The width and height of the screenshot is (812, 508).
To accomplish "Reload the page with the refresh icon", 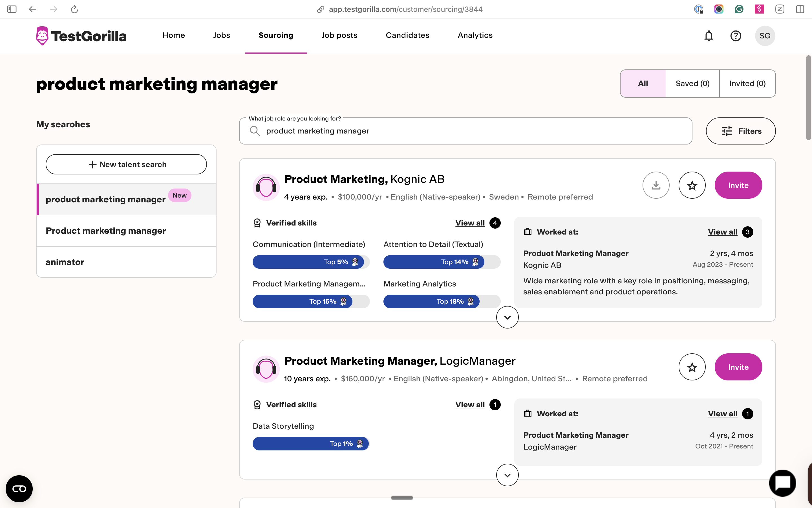I will point(74,9).
